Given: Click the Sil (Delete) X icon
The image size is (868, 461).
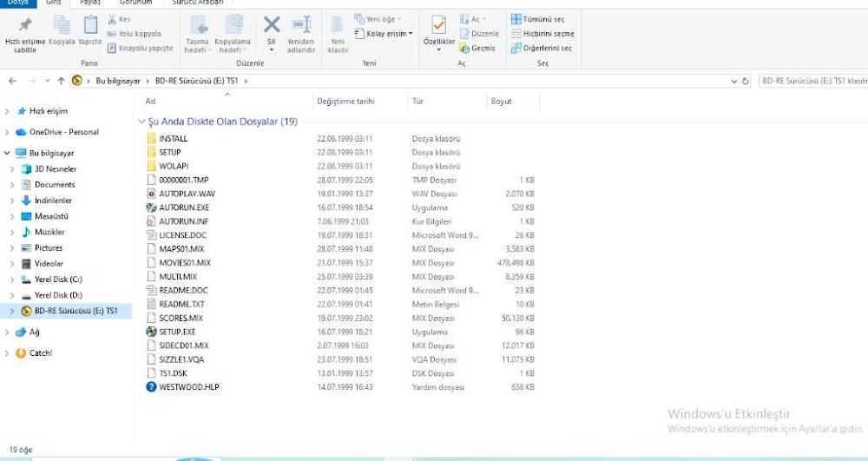Looking at the screenshot, I should coord(271,24).
